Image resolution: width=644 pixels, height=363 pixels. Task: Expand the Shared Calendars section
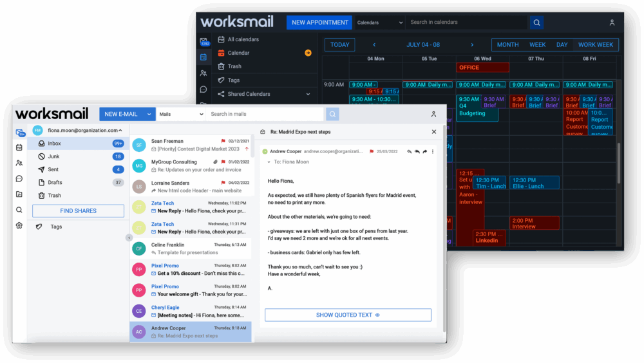(x=308, y=94)
